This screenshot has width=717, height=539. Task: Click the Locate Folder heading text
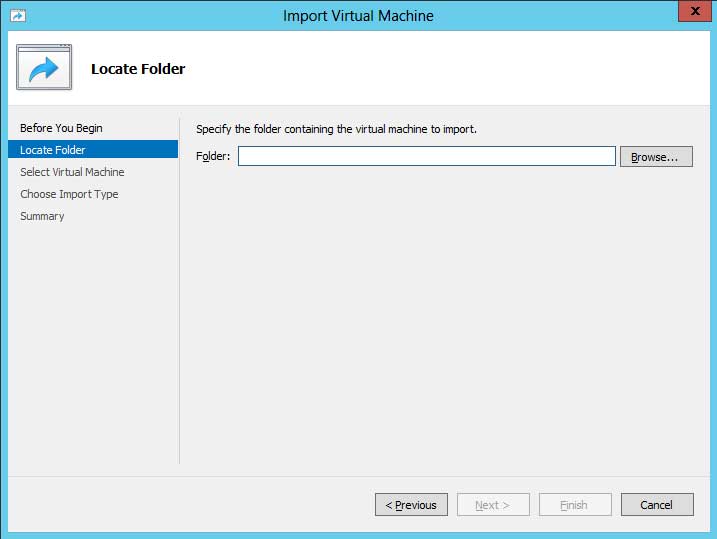(138, 69)
